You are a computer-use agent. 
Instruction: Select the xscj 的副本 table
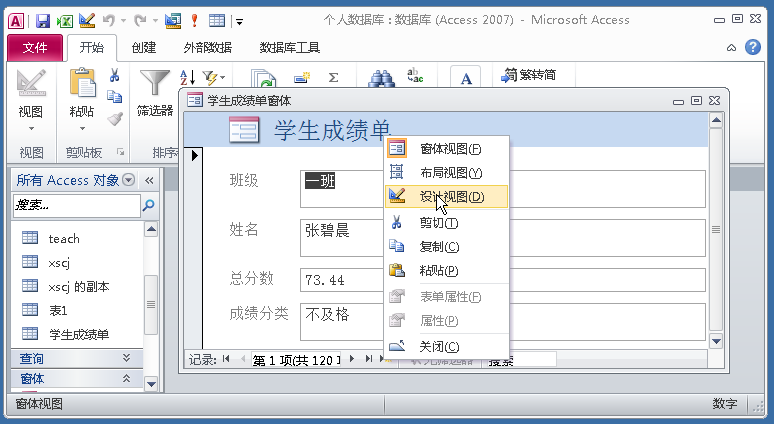click(x=77, y=286)
